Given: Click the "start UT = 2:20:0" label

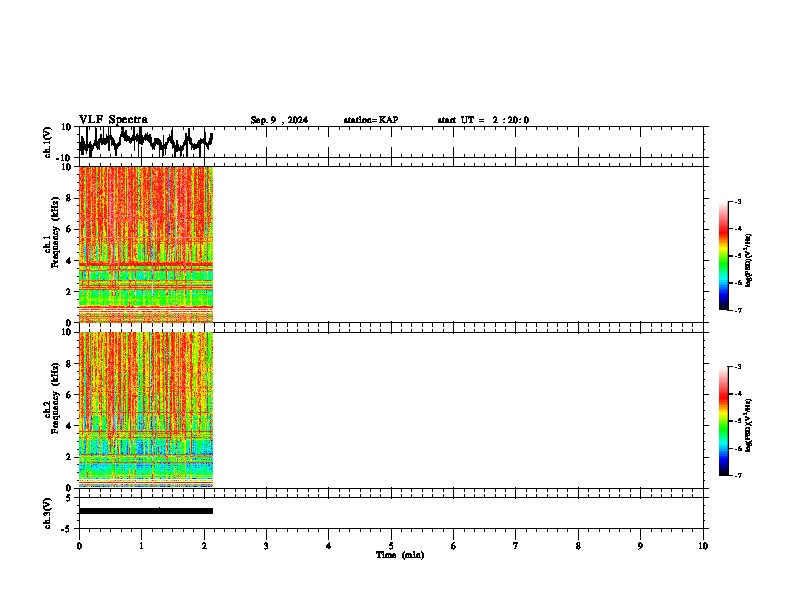Looking at the screenshot, I should coord(483,120).
